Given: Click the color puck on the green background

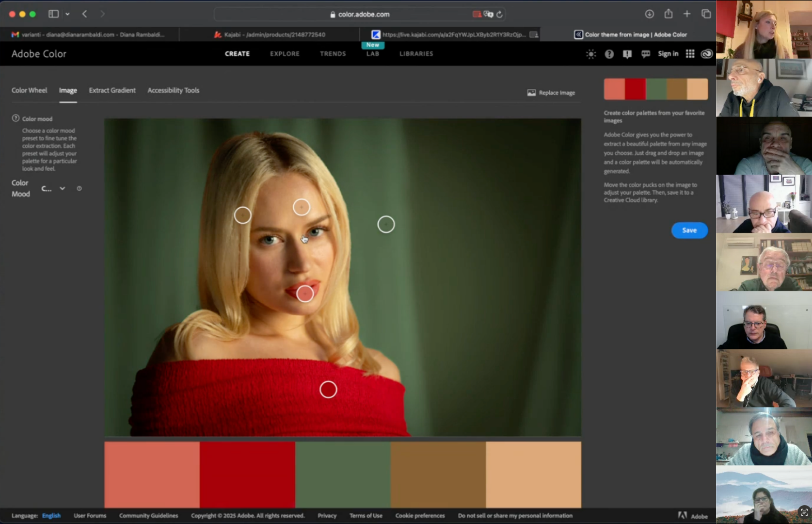Looking at the screenshot, I should click(x=386, y=224).
